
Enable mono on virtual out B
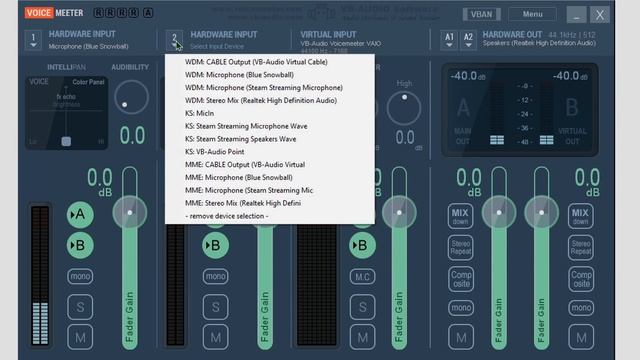581,307
